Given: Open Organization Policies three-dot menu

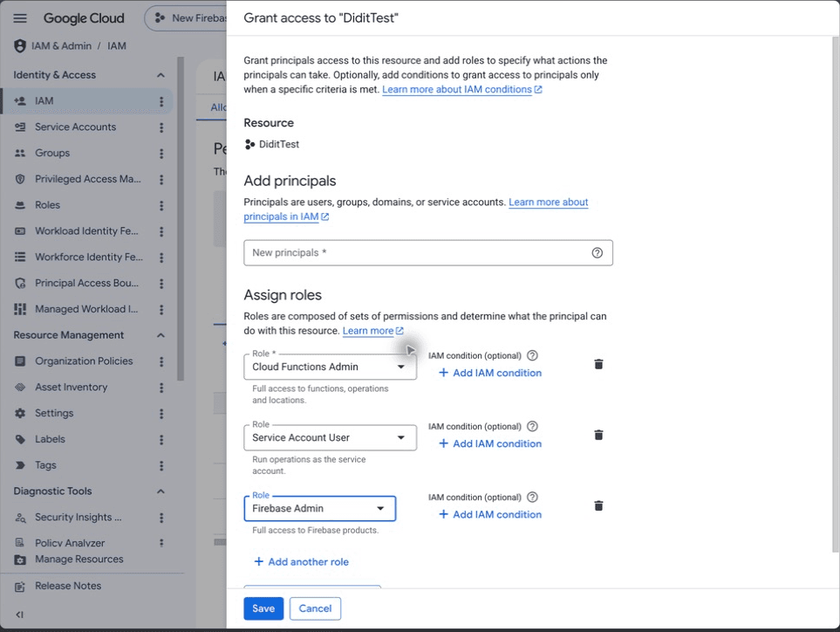Looking at the screenshot, I should point(161,361).
